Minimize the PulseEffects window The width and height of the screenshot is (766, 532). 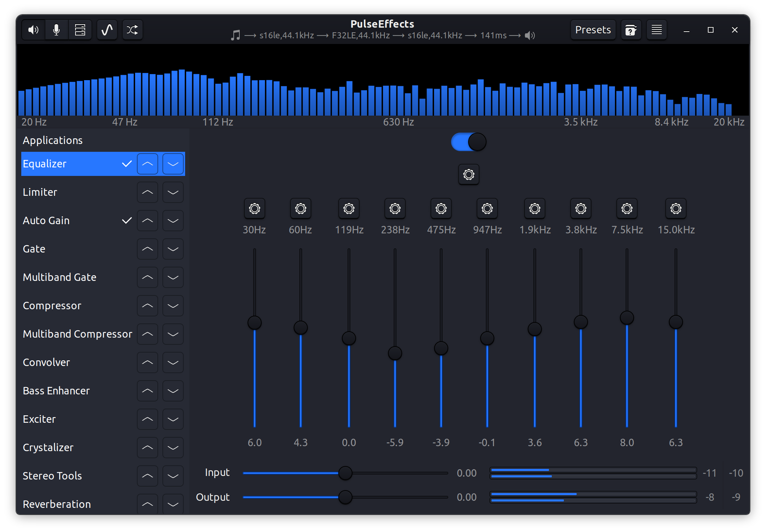[687, 30]
